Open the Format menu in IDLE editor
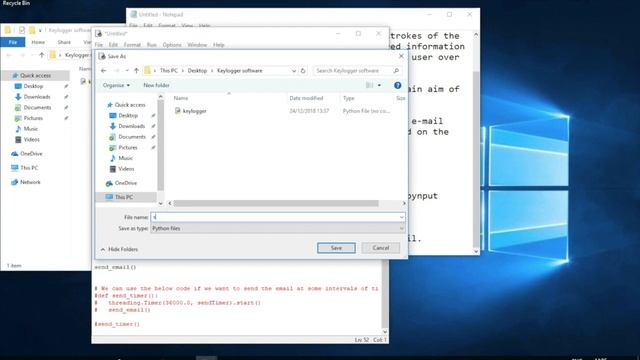The width and height of the screenshot is (640, 360). coord(132,45)
